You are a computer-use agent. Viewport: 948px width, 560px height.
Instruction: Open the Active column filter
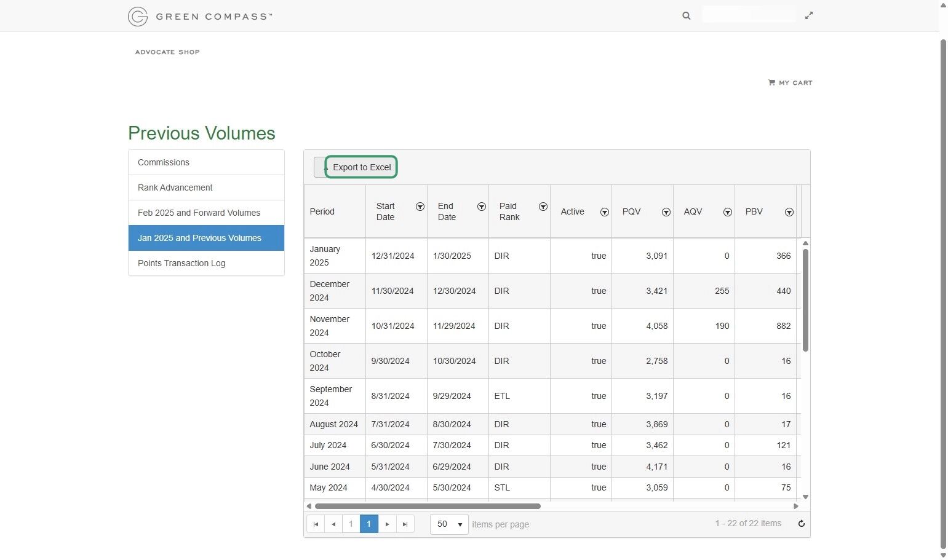tap(605, 212)
